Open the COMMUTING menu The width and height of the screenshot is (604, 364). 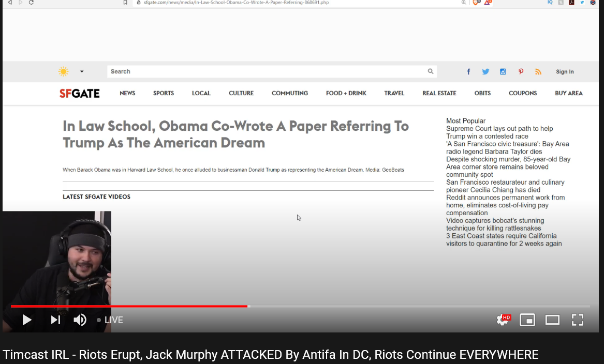coord(290,93)
